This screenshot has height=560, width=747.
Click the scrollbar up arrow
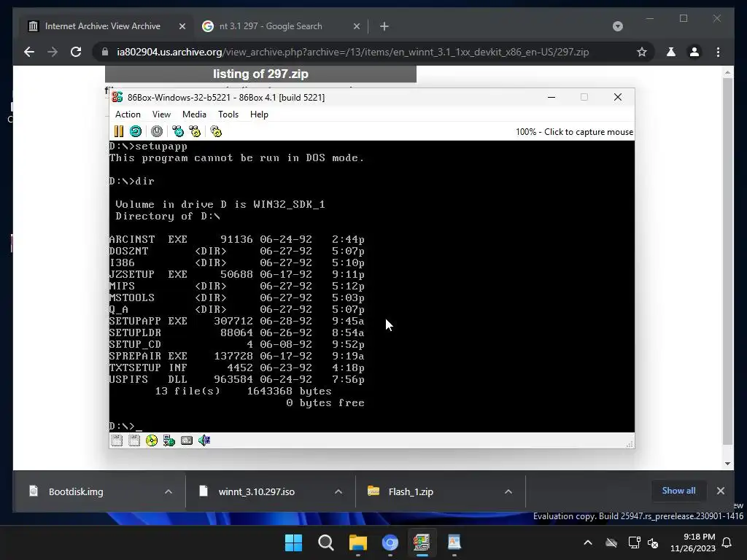click(x=727, y=73)
